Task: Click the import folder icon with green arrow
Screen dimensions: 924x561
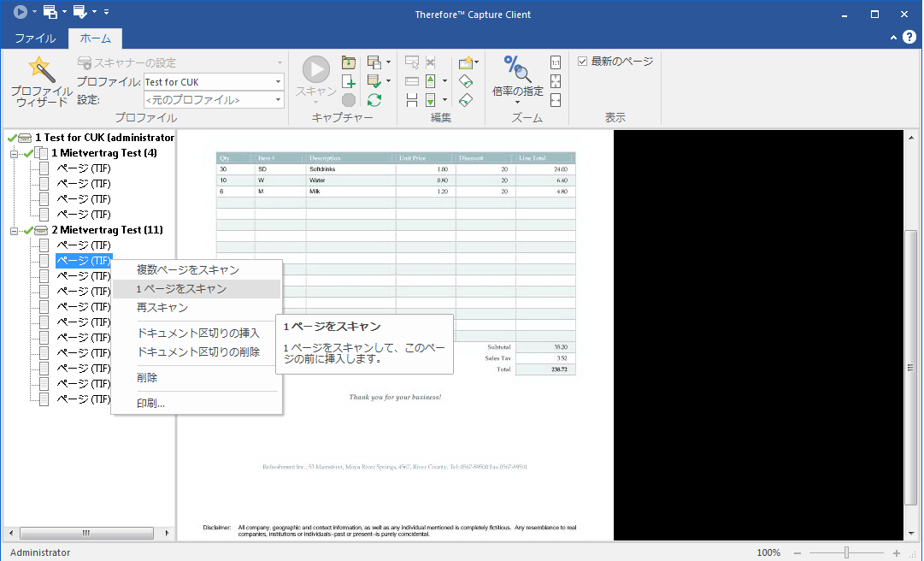Action: 349,62
